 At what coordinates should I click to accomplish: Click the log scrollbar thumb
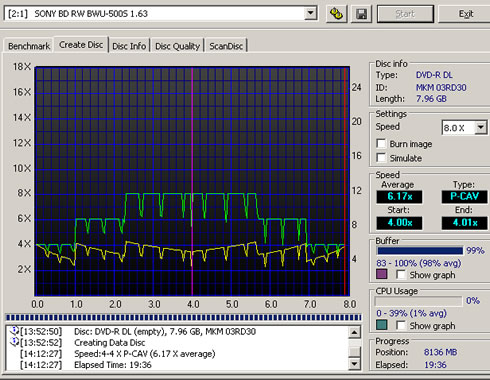pos(354,352)
